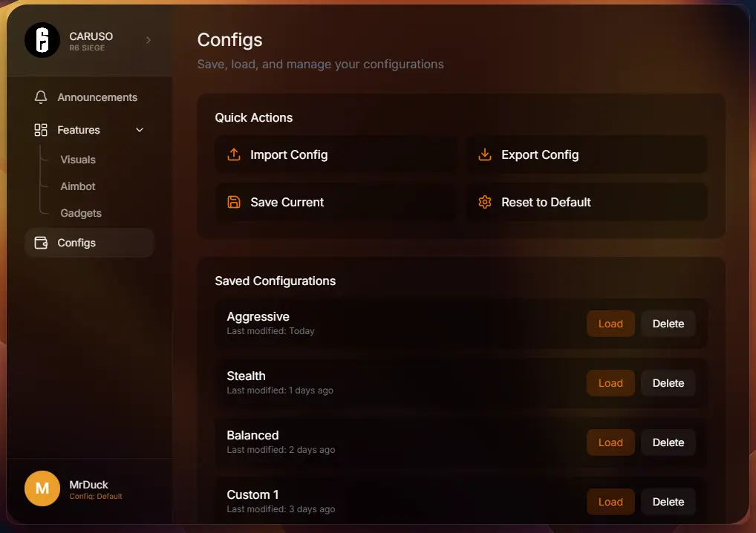
Task: Delete the Custom 1 configuration
Action: coord(668,502)
